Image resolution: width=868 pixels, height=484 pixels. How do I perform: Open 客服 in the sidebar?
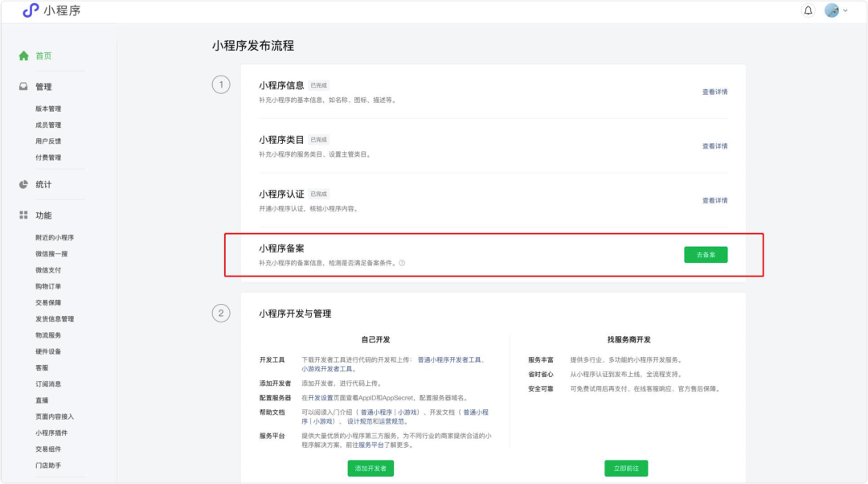[x=42, y=367]
